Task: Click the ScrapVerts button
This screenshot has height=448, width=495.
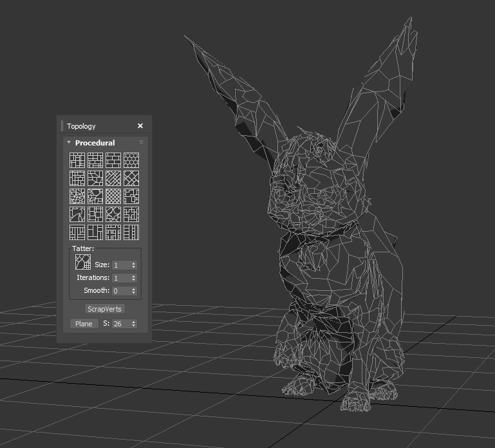Action: (x=104, y=309)
